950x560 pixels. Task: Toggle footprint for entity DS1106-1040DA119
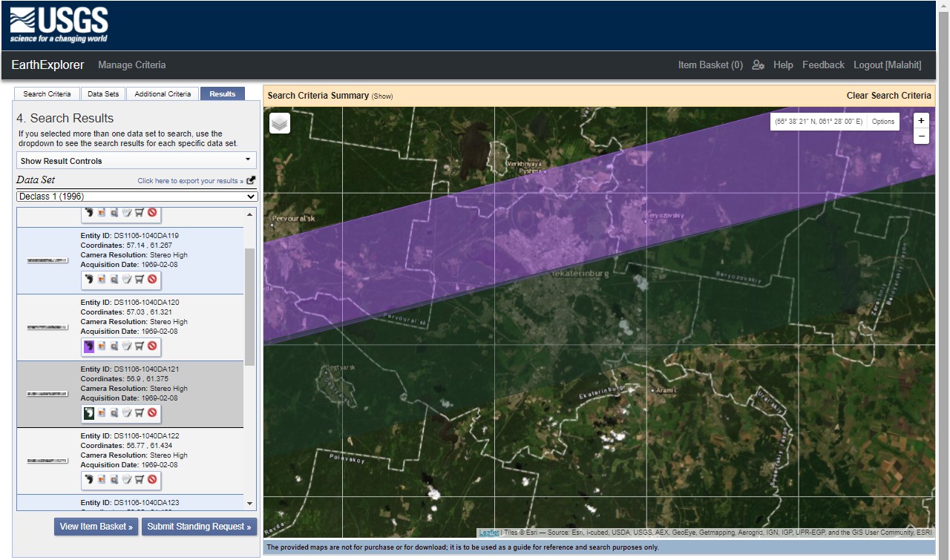point(88,280)
